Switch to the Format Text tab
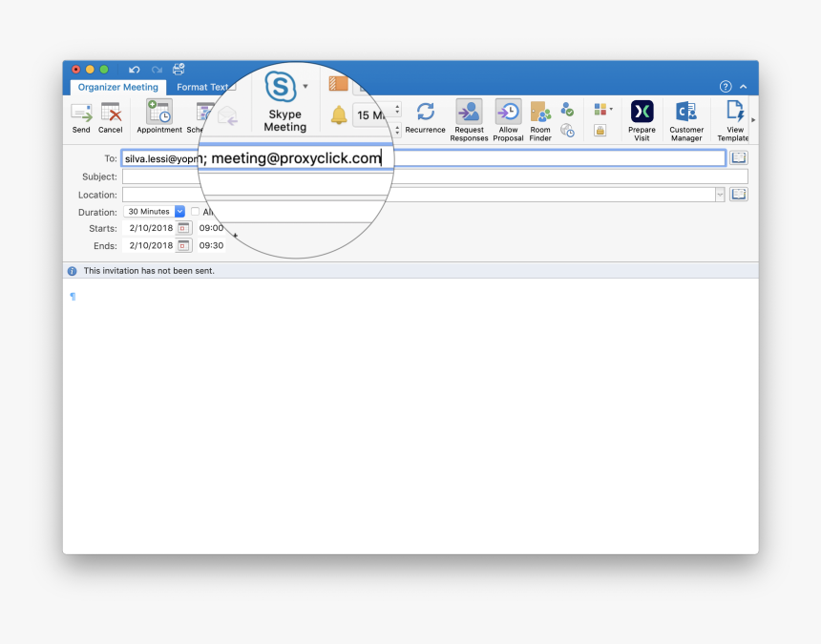Image resolution: width=821 pixels, height=644 pixels. click(202, 88)
